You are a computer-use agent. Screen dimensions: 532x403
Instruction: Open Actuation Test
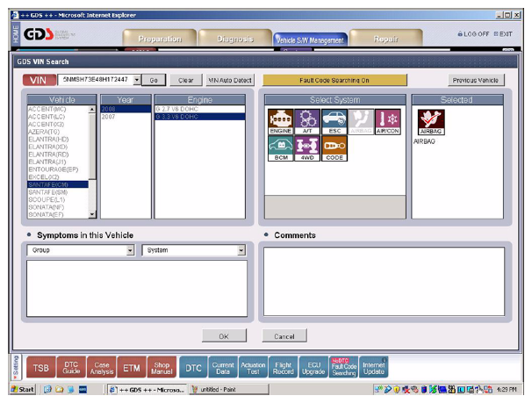coord(253,368)
